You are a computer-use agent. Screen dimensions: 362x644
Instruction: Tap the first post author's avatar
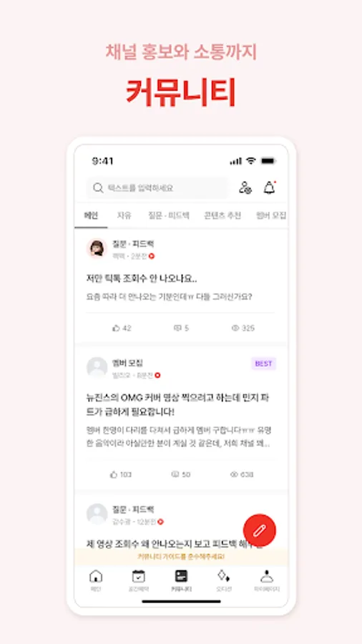point(97,249)
